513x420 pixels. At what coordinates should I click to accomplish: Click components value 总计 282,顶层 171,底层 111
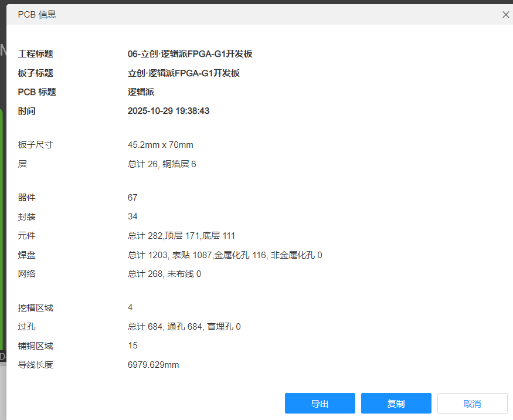pyautogui.click(x=181, y=236)
